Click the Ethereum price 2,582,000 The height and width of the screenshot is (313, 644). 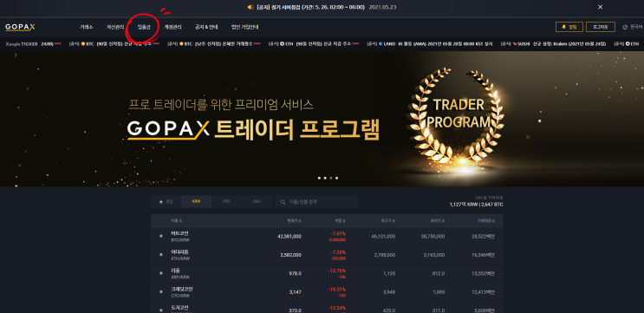(290, 255)
